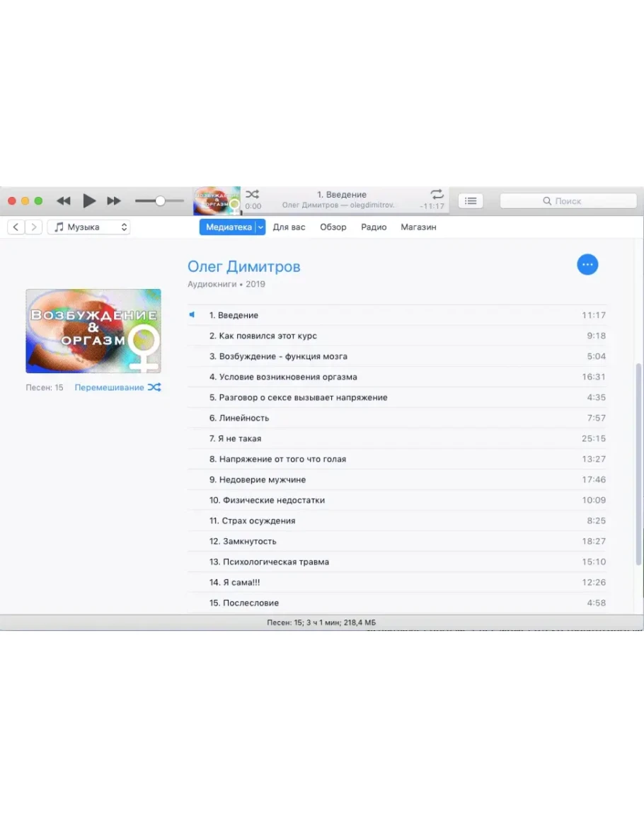This screenshot has height=818, width=644.
Task: Click the blue more options ellipsis button
Action: click(587, 264)
